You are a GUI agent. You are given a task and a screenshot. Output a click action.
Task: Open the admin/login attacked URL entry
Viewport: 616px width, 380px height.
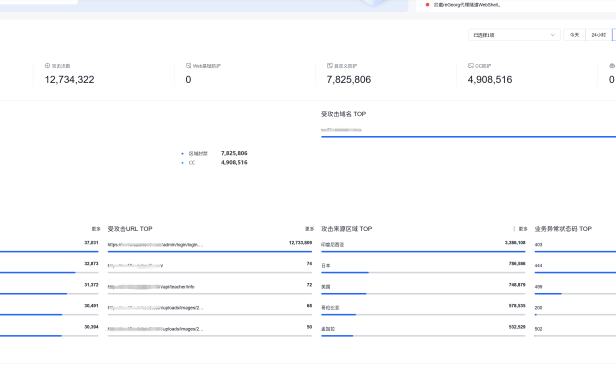(156, 244)
